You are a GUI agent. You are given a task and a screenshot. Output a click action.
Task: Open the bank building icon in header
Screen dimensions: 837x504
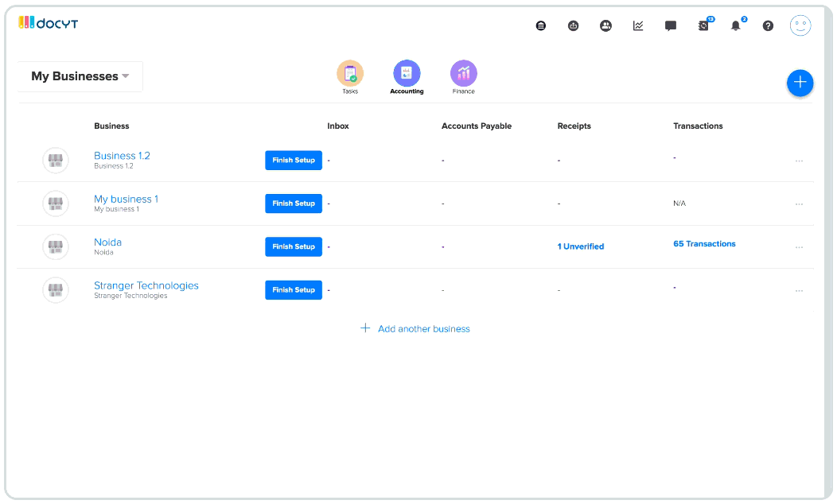[x=541, y=25]
